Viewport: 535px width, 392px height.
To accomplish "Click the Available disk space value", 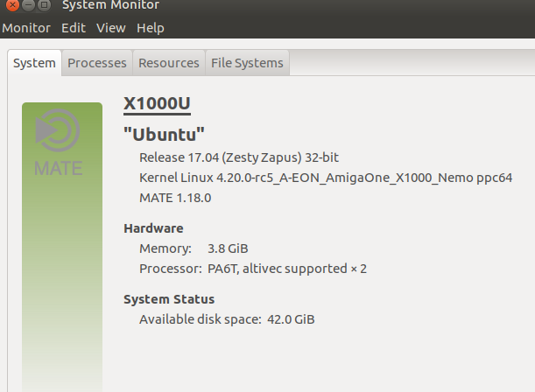I will 290,319.
